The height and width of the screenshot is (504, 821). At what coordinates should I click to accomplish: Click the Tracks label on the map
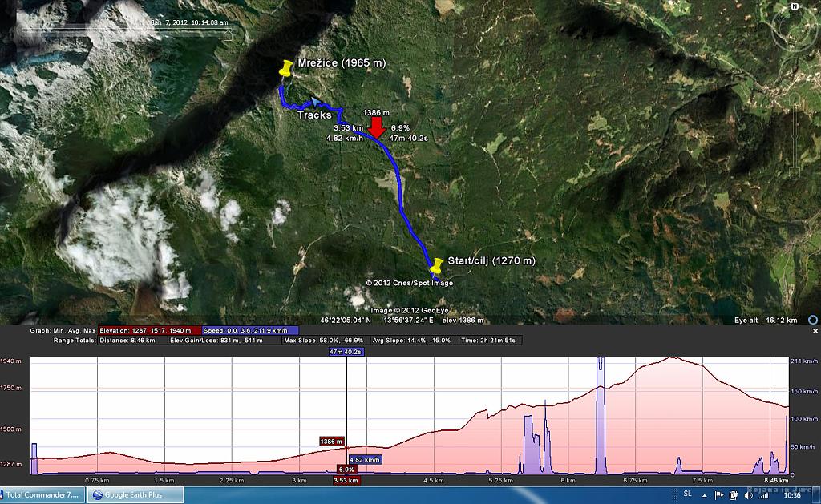tap(314, 115)
